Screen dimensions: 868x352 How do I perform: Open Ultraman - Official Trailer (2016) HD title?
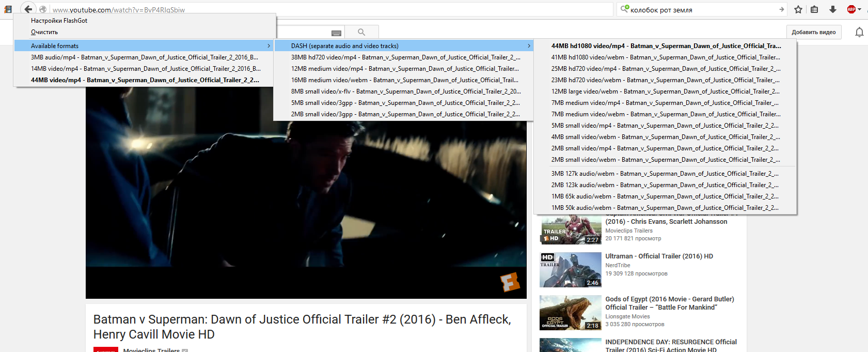659,256
